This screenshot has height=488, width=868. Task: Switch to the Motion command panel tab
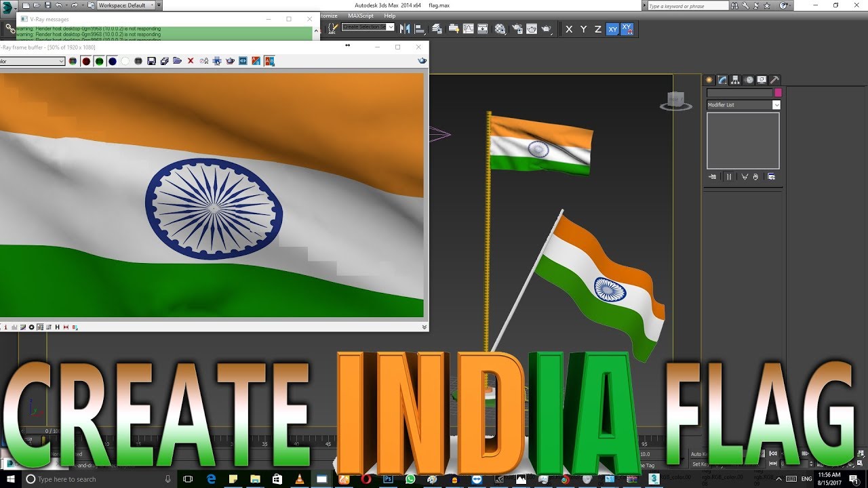coord(749,80)
